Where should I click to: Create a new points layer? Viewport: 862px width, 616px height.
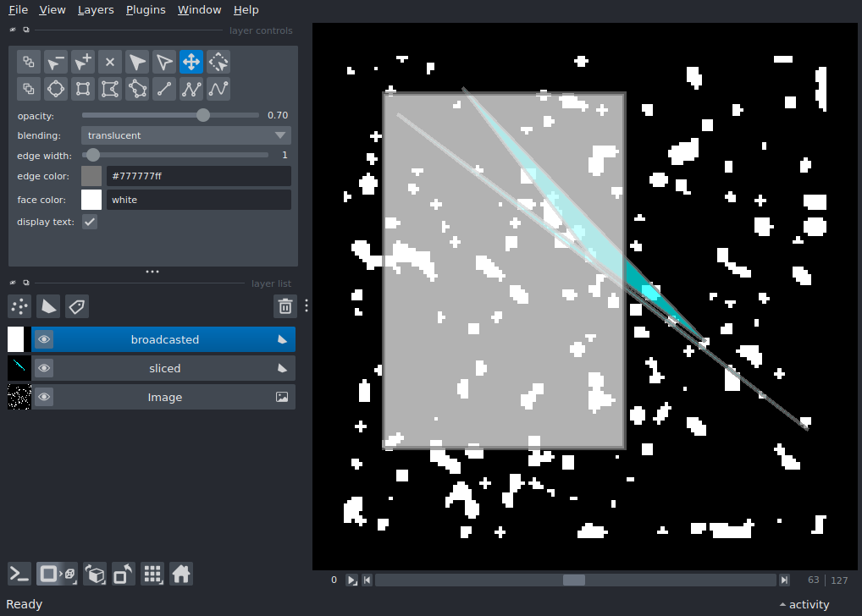click(x=19, y=306)
